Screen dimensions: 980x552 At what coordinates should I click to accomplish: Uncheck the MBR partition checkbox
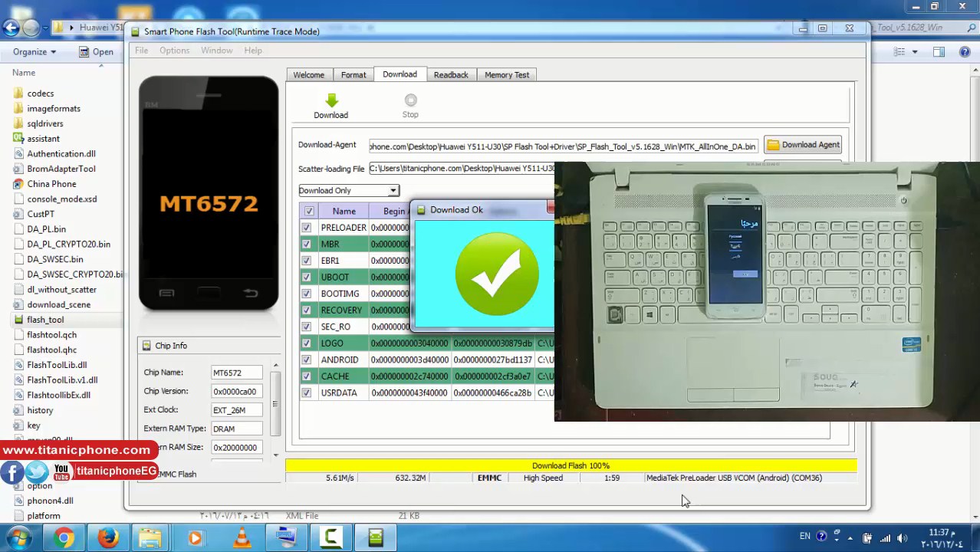(x=307, y=244)
